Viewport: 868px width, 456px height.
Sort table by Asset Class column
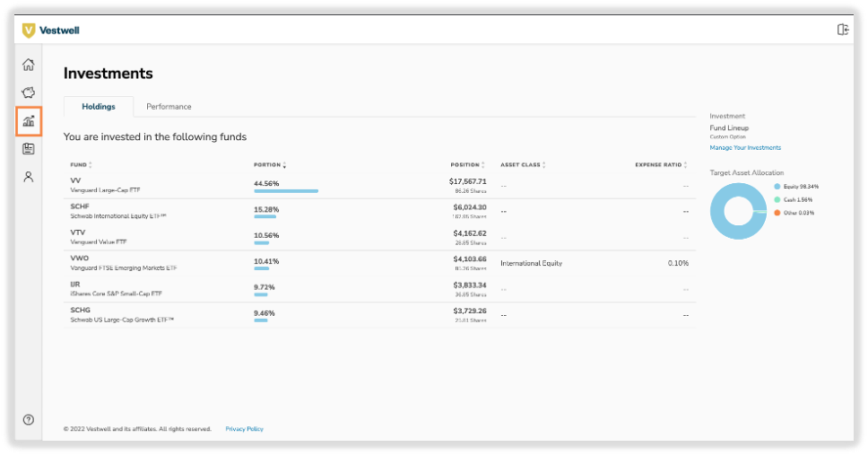[x=523, y=164]
